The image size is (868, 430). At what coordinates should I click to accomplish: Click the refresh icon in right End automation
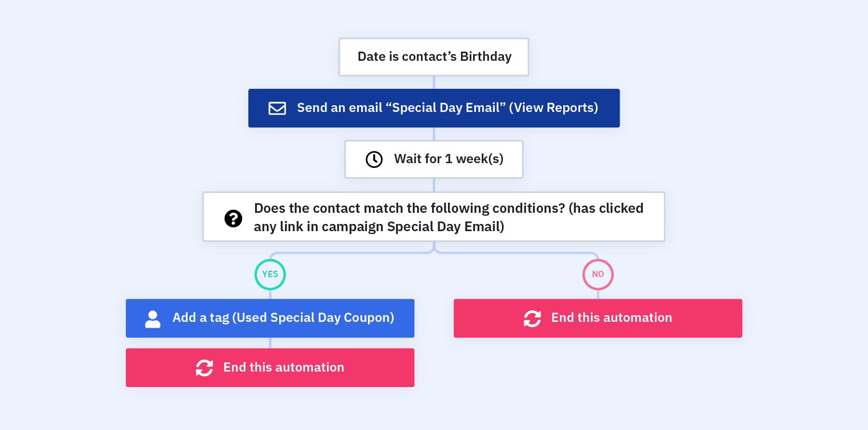(532, 319)
